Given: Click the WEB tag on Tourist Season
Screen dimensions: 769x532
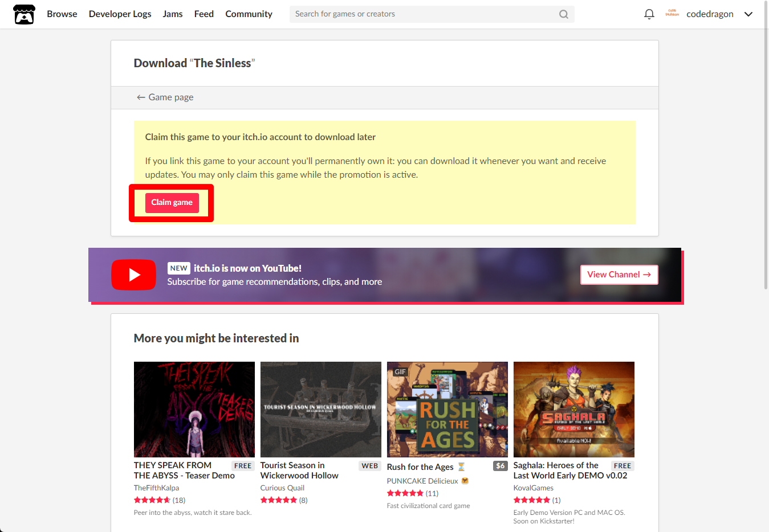Looking at the screenshot, I should pyautogui.click(x=370, y=466).
